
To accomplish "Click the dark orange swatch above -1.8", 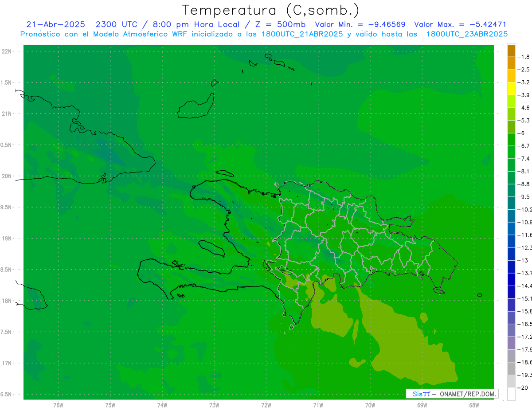I will 511,51.
